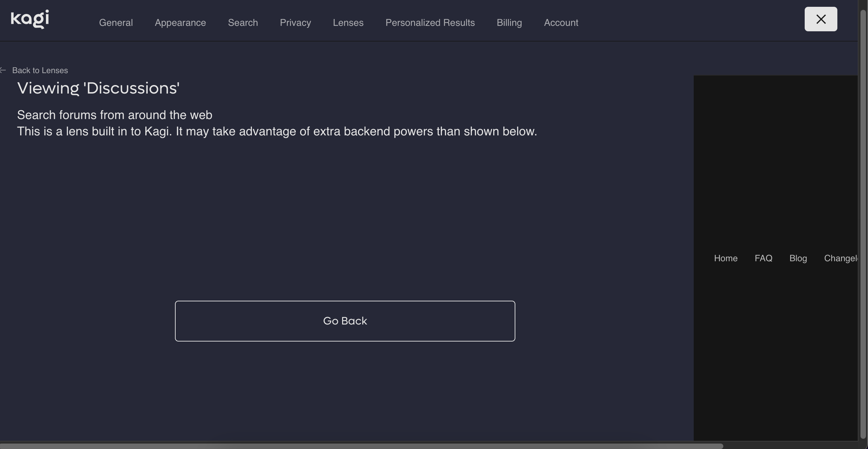Open the Blog footer link
This screenshot has height=449, width=868.
[x=798, y=258]
